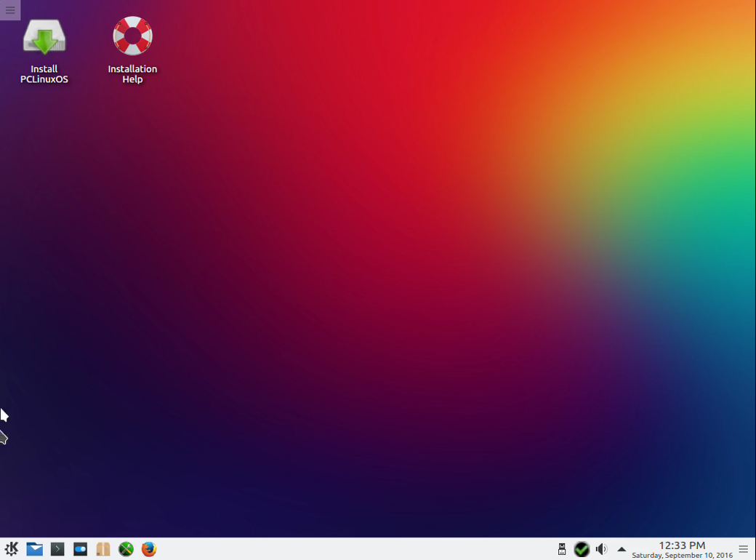Viewport: 756px width, 560px height.
Task: Open the PCLinuxOS Control Center wrench icon
Action: point(126,549)
